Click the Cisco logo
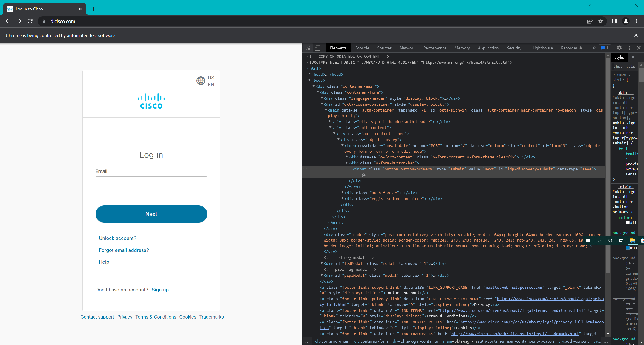The height and width of the screenshot is (345, 644). click(x=151, y=101)
